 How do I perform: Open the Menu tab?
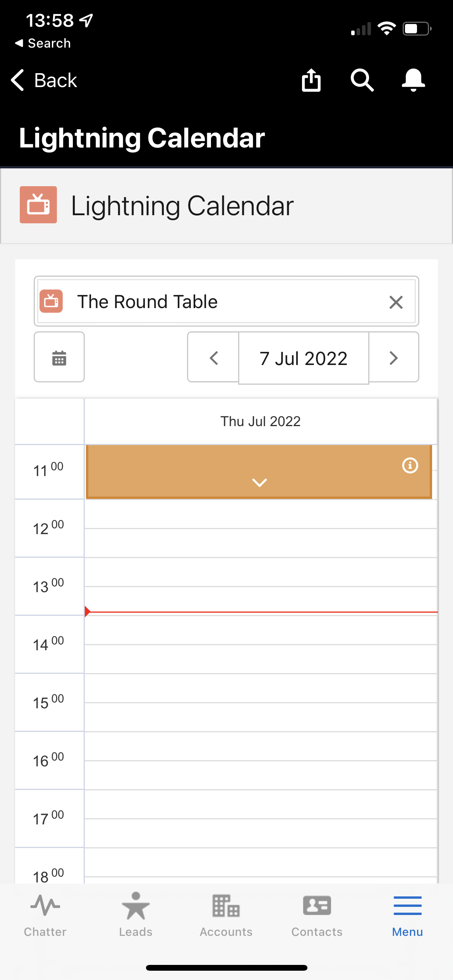coord(407,915)
